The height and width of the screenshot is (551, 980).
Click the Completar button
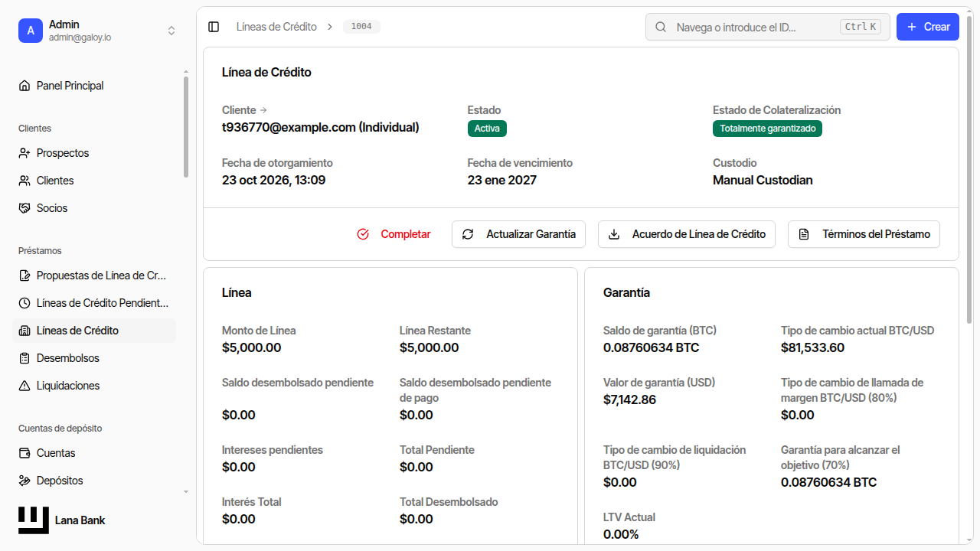coord(394,234)
